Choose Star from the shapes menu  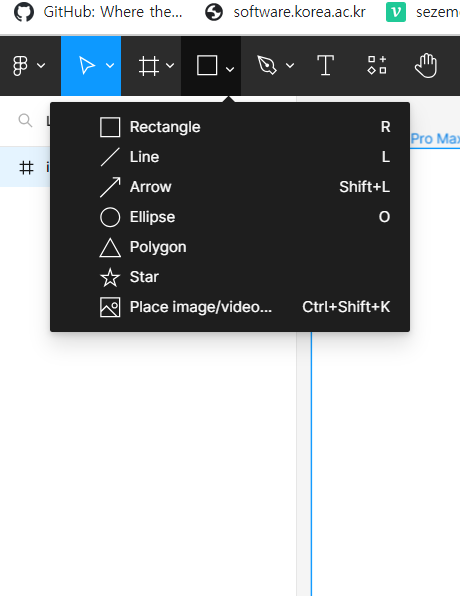pyautogui.click(x=230, y=277)
